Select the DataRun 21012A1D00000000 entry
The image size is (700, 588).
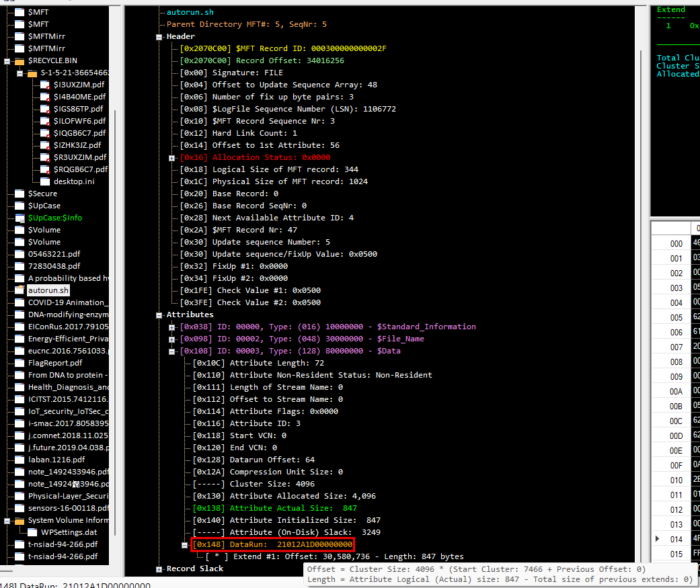click(x=272, y=544)
